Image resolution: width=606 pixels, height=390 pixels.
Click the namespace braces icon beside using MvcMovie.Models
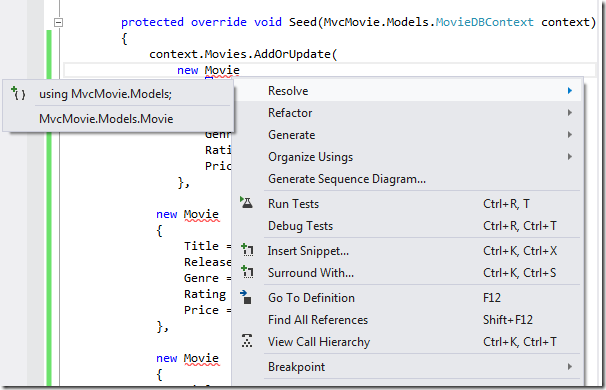coord(18,93)
